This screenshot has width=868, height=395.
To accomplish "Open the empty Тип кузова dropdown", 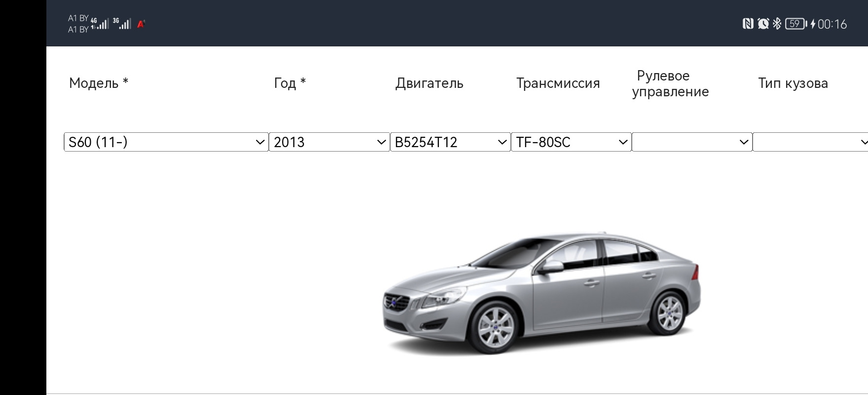I will point(810,142).
